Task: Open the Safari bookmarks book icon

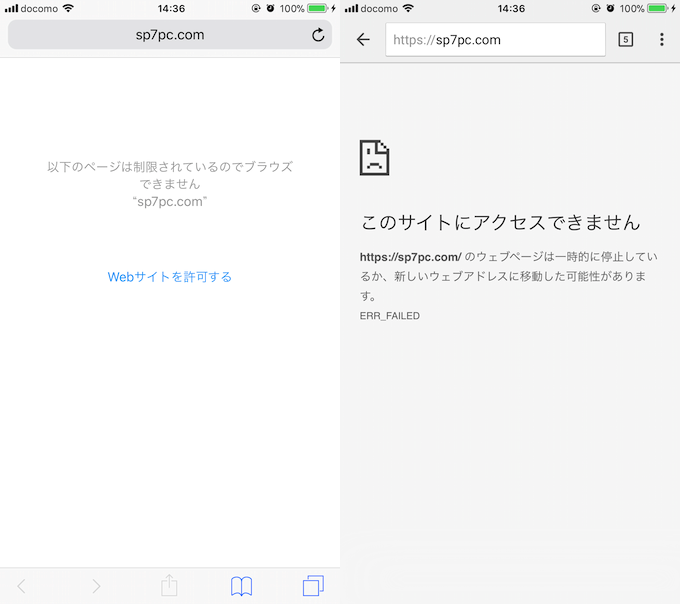Action: (x=241, y=586)
